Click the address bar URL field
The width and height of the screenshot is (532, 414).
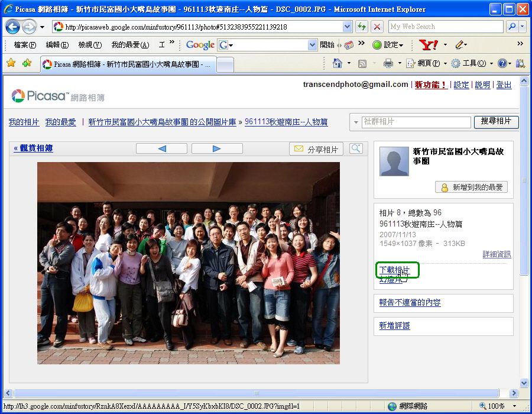coord(197,27)
